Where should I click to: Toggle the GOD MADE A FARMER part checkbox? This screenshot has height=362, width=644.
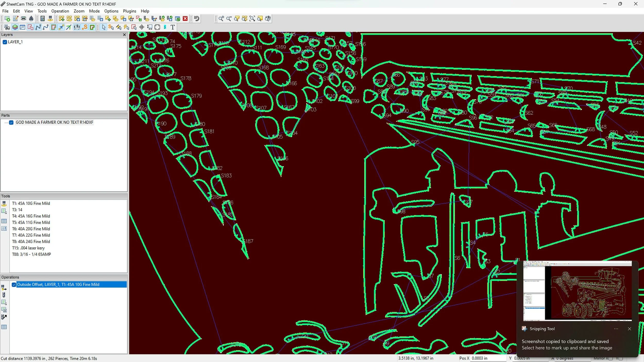(x=11, y=122)
